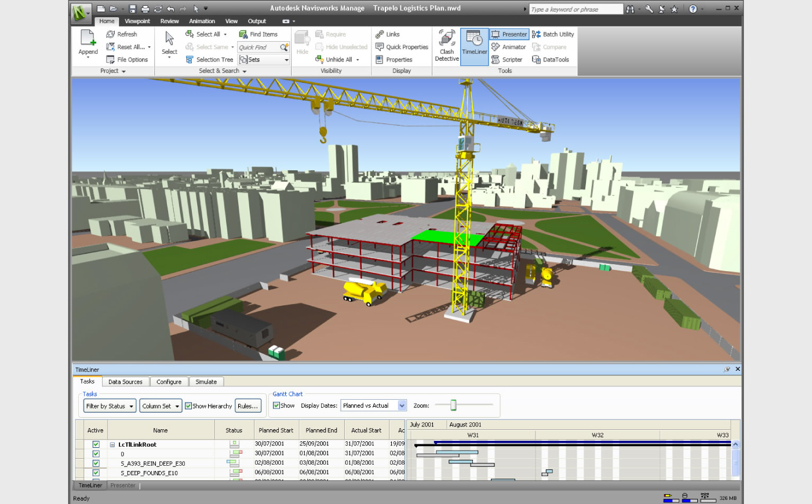This screenshot has width=812, height=504.
Task: Click the Actual Start column header
Action: point(366,430)
